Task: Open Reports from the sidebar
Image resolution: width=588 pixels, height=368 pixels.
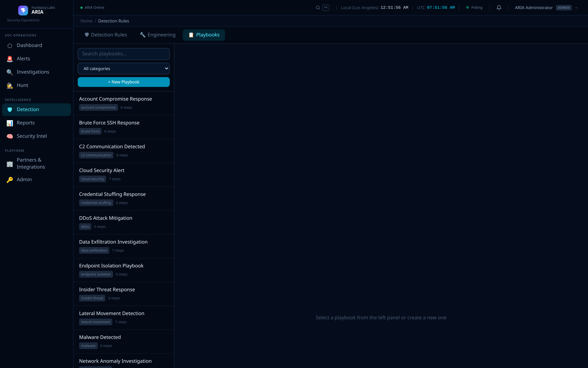Action: pos(36,123)
